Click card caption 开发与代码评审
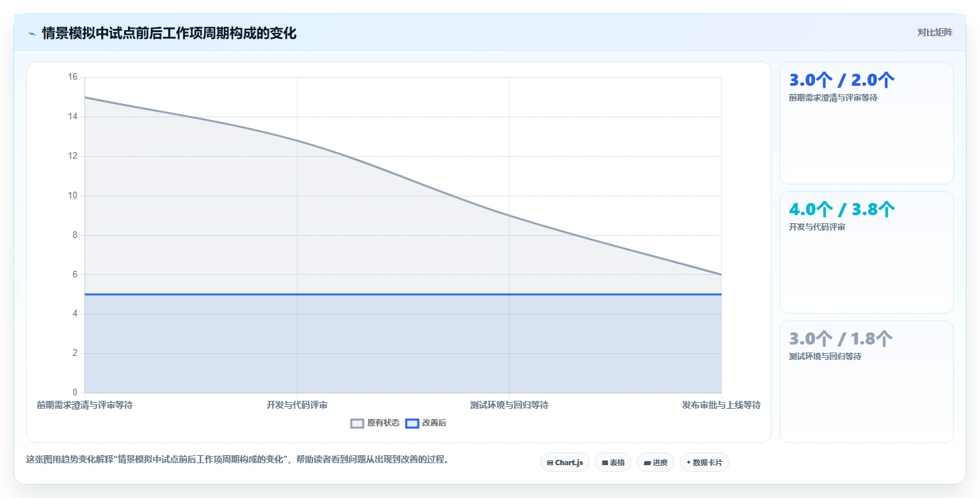The width and height of the screenshot is (980, 498). 817,227
